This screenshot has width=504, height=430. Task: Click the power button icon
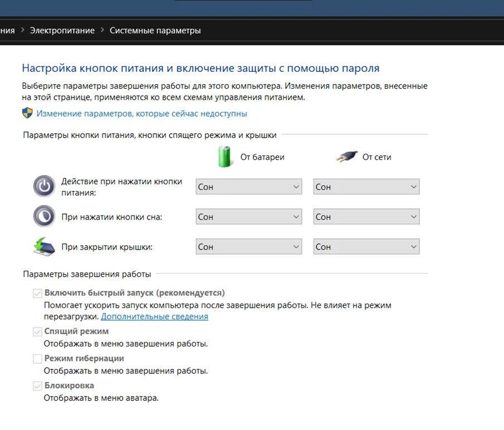click(44, 185)
